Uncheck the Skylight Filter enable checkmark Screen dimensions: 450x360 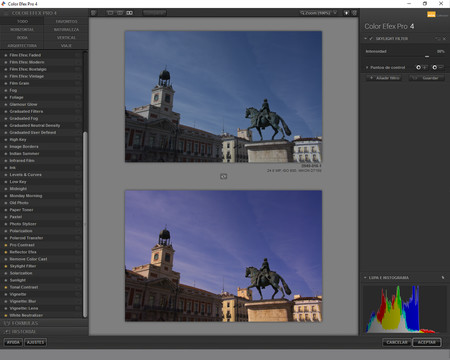371,39
